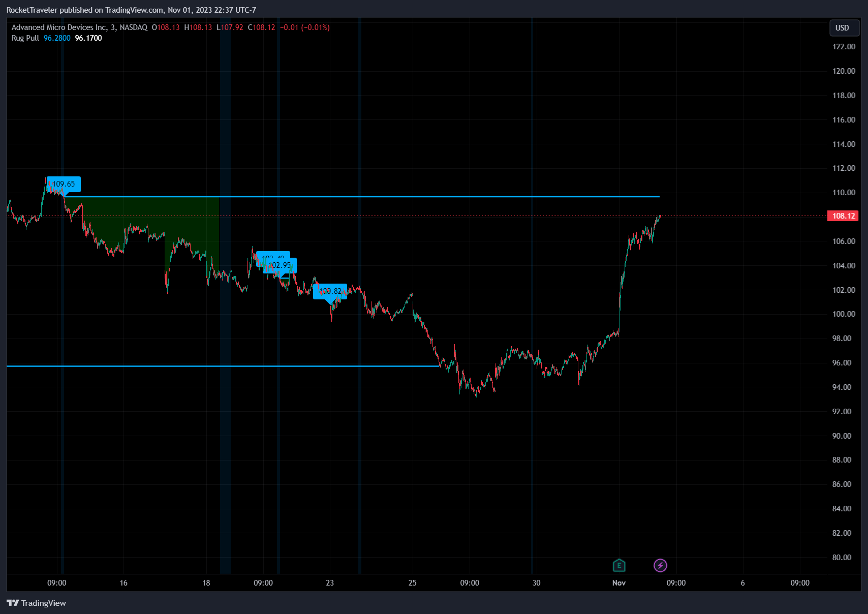Click the purple lightning event icon

click(x=660, y=565)
